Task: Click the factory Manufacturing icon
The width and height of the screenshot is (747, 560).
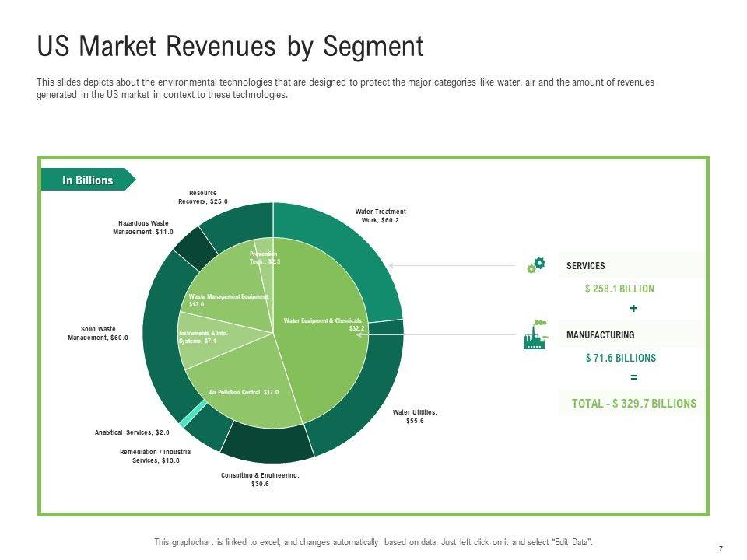Action: (x=535, y=334)
